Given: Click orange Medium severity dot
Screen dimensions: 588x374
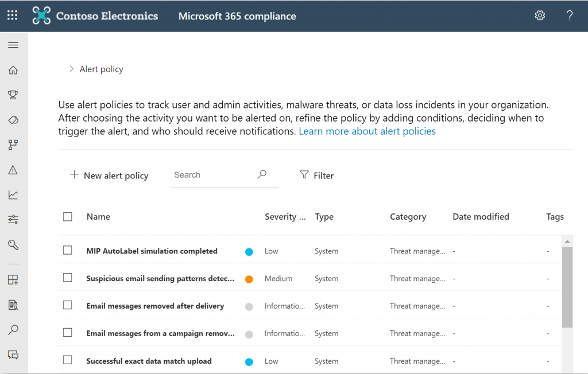Looking at the screenshot, I should [249, 279].
